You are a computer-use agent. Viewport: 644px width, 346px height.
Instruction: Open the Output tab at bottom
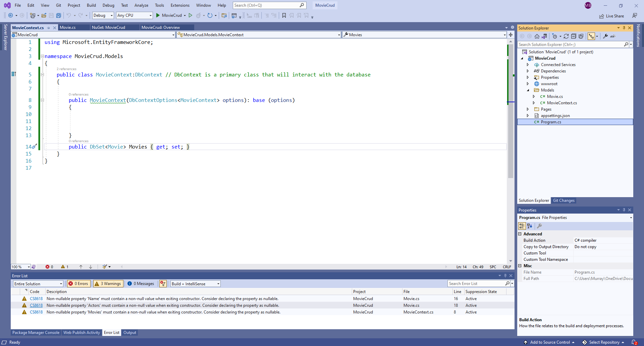coord(130,333)
